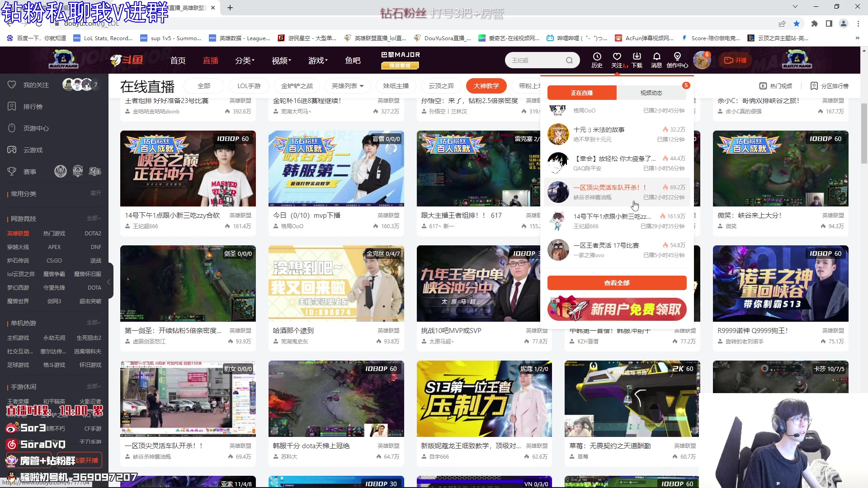Select the 大神教学 category filter
Screen dimensions: 868x488
486,86
